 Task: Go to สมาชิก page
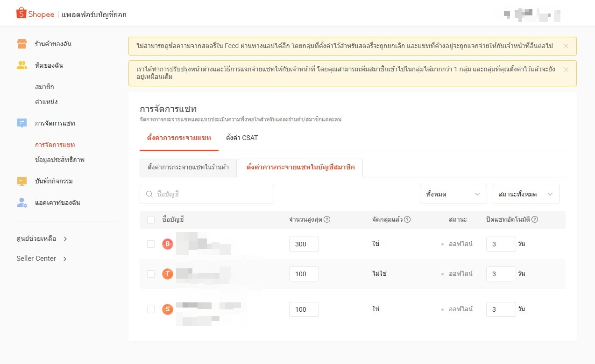pyautogui.click(x=45, y=87)
